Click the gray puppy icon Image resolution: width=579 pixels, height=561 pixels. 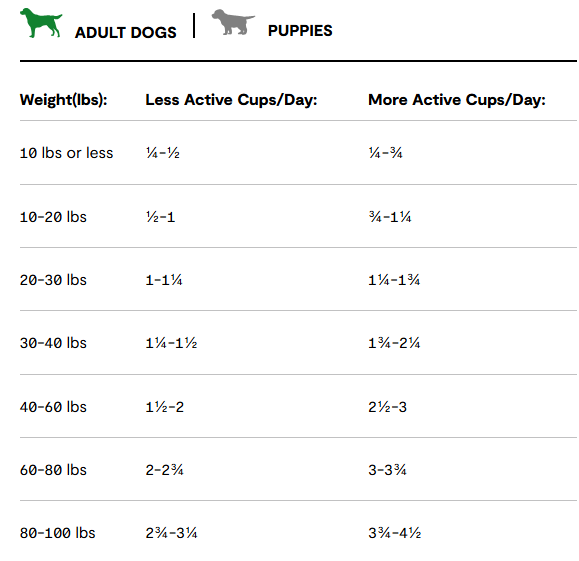233,22
